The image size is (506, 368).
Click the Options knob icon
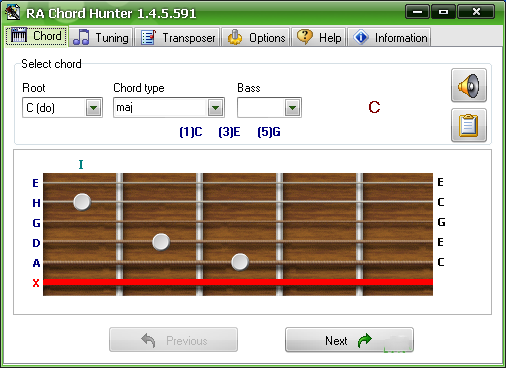click(235, 37)
